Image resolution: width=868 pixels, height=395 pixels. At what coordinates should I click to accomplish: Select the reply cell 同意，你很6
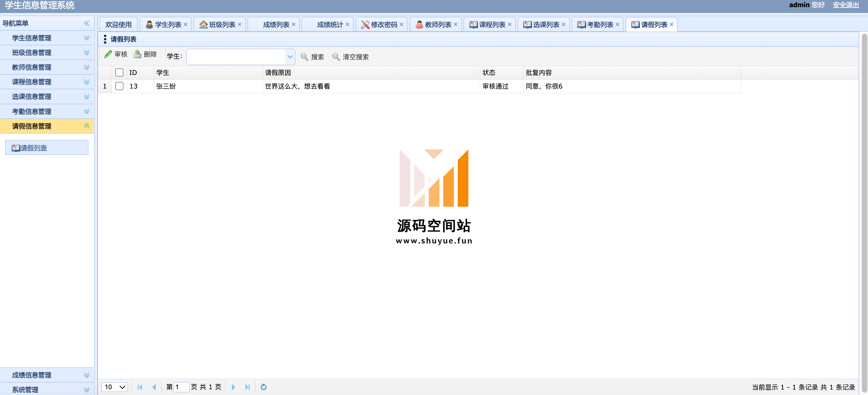[x=632, y=86]
